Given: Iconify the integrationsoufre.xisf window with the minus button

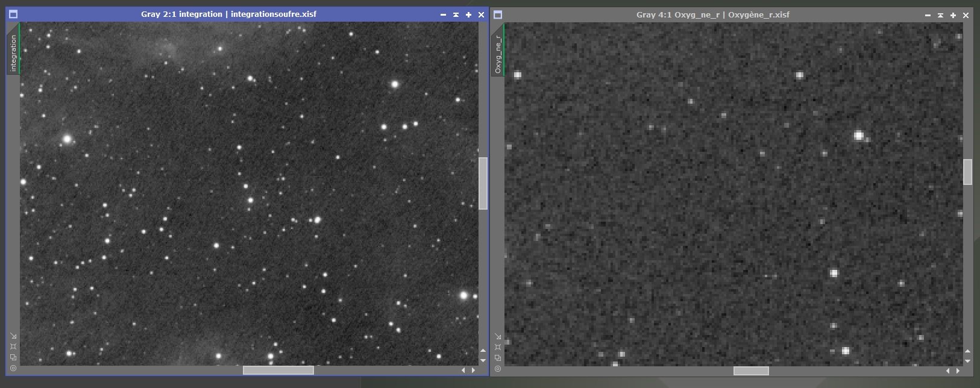Looking at the screenshot, I should click(443, 14).
